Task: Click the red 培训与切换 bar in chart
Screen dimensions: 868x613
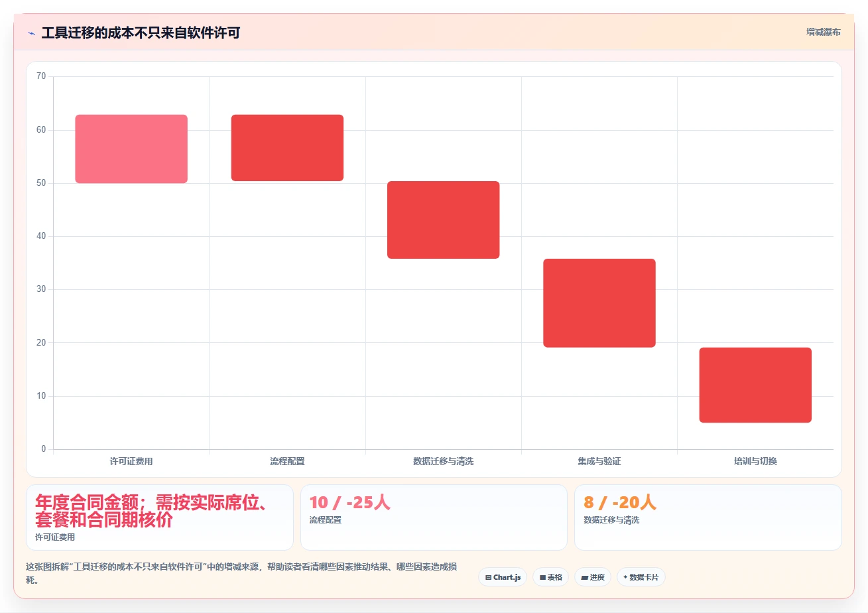Action: click(x=755, y=385)
